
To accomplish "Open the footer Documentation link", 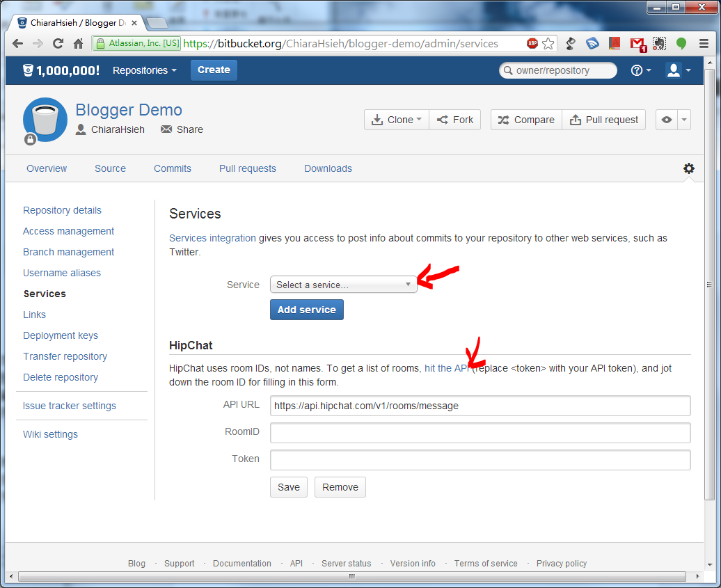I will (x=242, y=564).
